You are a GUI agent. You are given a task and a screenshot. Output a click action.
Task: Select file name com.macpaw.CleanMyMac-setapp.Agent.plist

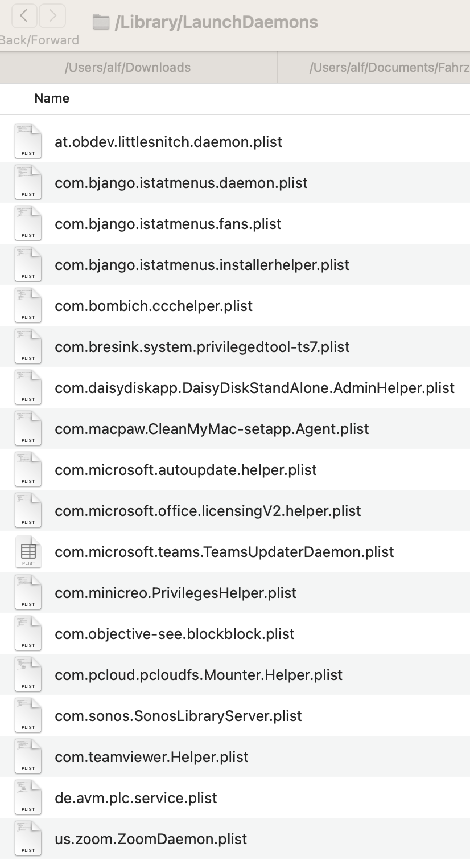coord(212,429)
